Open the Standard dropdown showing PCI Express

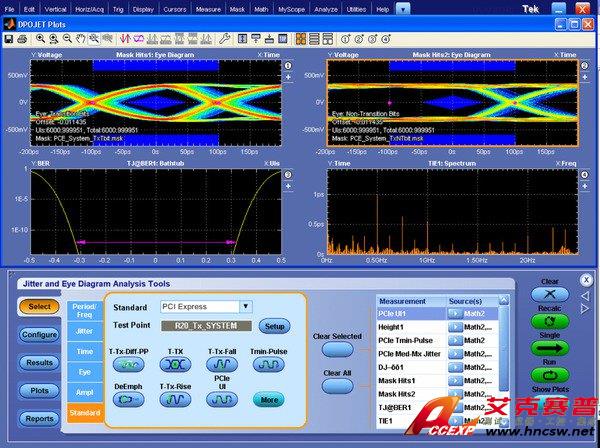[246, 306]
